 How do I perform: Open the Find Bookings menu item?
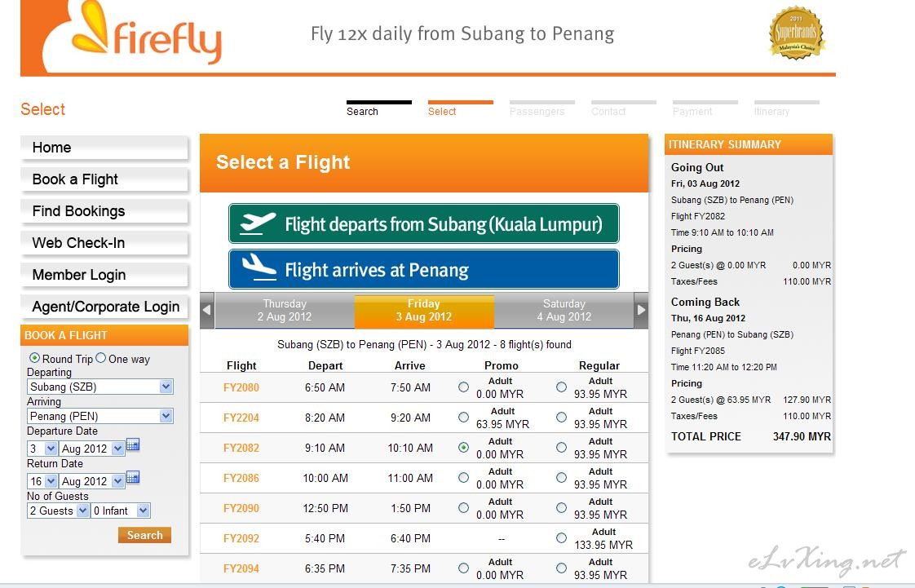pos(104,211)
